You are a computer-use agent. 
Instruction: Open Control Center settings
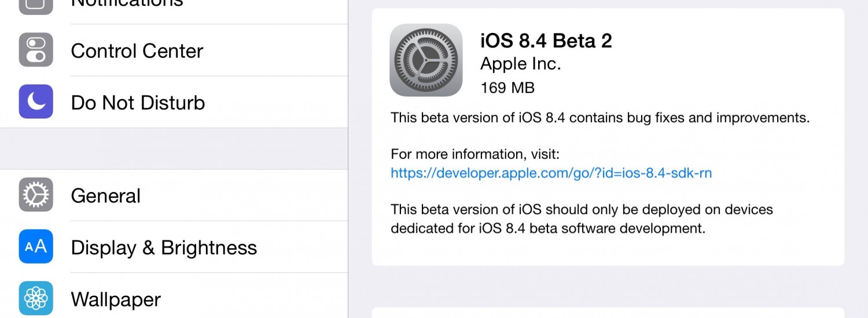(137, 51)
